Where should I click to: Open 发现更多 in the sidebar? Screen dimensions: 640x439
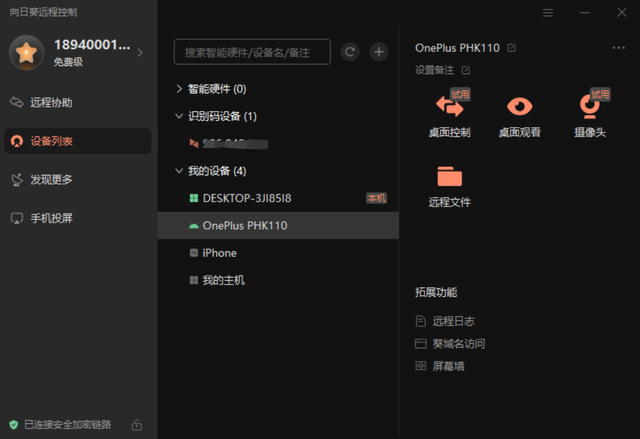(x=78, y=180)
